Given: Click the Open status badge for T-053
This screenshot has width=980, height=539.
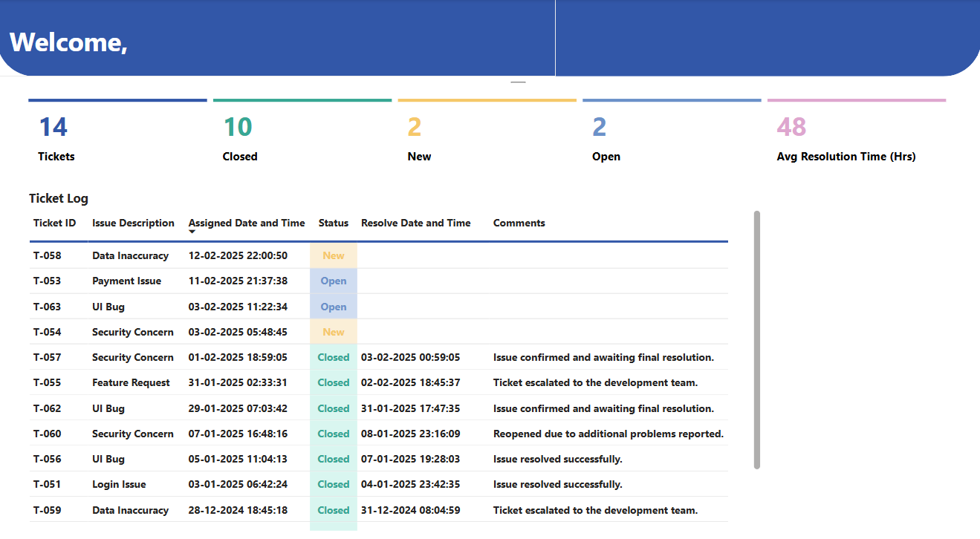Looking at the screenshot, I should (334, 281).
